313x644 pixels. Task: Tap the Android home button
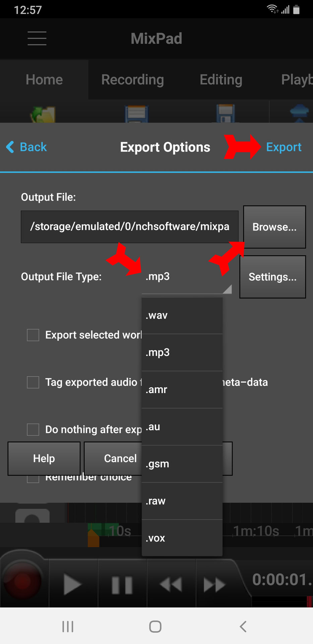pos(155,626)
